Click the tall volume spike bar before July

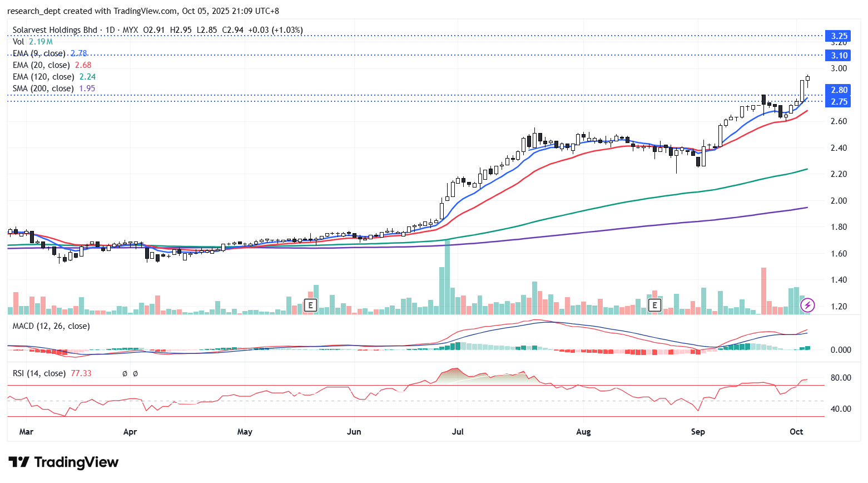[x=447, y=277]
